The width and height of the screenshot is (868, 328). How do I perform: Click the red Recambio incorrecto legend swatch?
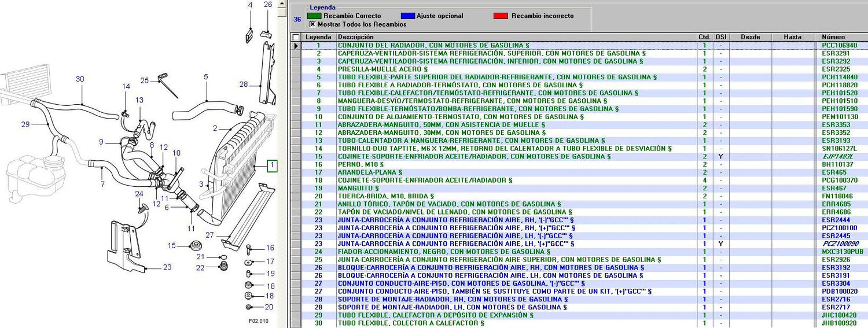tap(501, 16)
